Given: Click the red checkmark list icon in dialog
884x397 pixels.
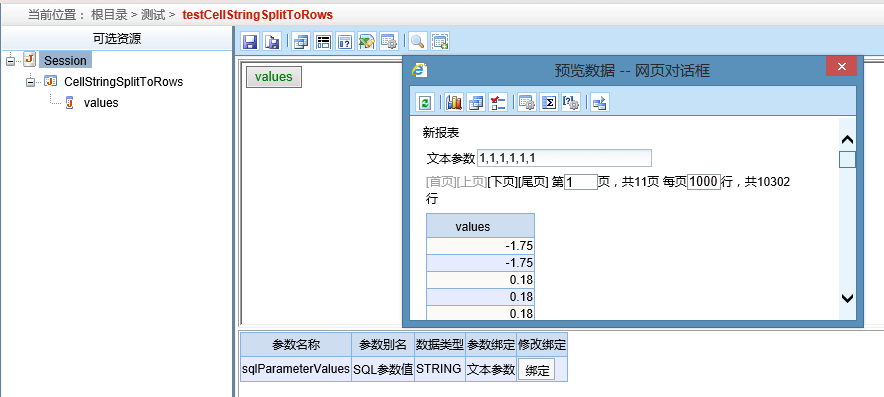Looking at the screenshot, I should click(x=497, y=103).
